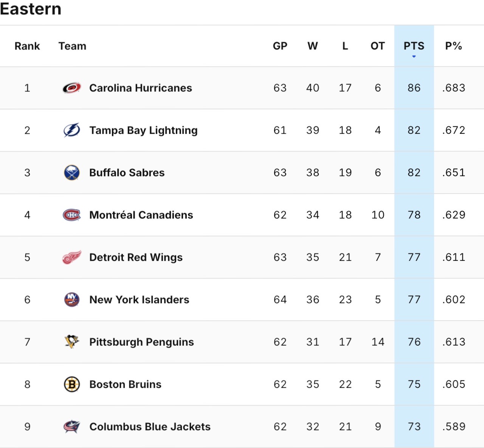The image size is (484, 448).
Task: Click the Boston Bruins logo icon
Action: coord(71,384)
